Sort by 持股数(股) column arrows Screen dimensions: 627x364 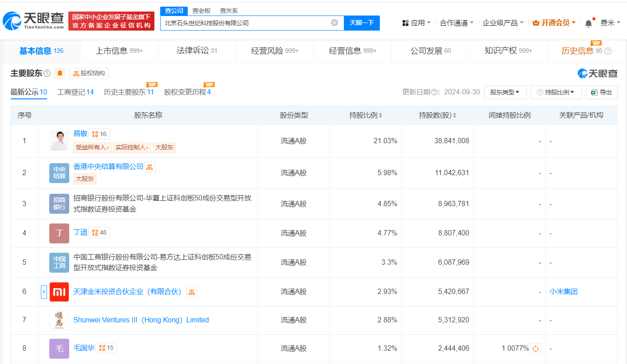454,115
